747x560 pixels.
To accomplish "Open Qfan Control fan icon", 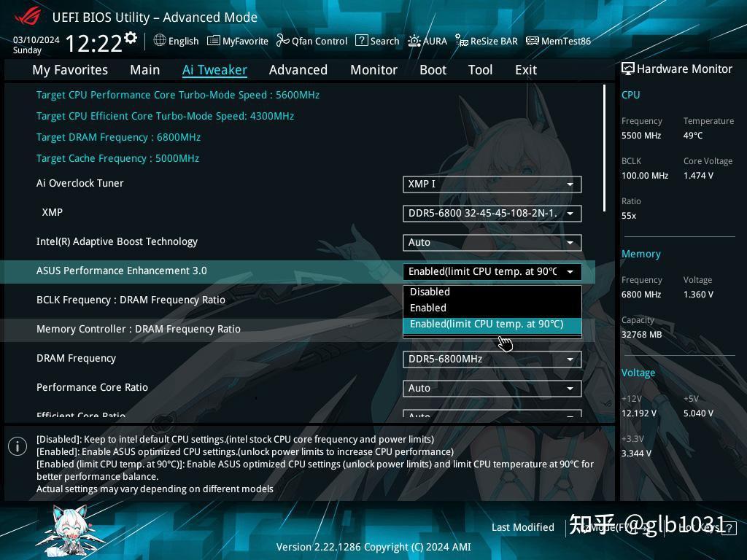I will (282, 41).
